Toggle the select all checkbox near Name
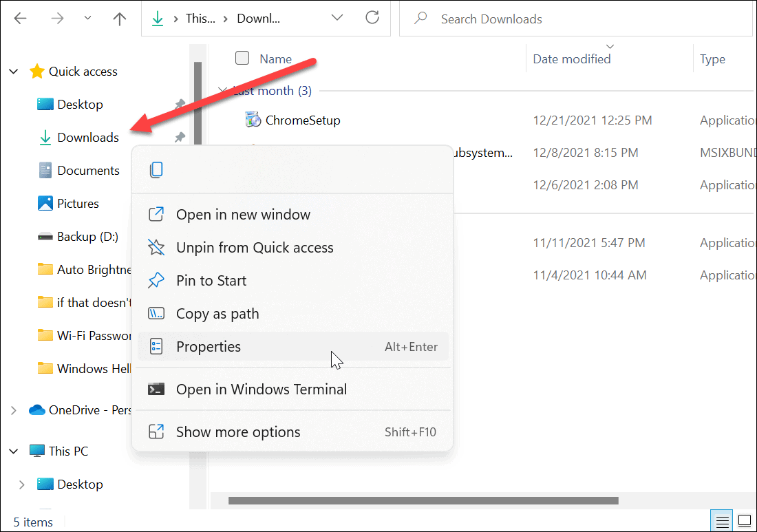The height and width of the screenshot is (532, 757). [x=242, y=58]
